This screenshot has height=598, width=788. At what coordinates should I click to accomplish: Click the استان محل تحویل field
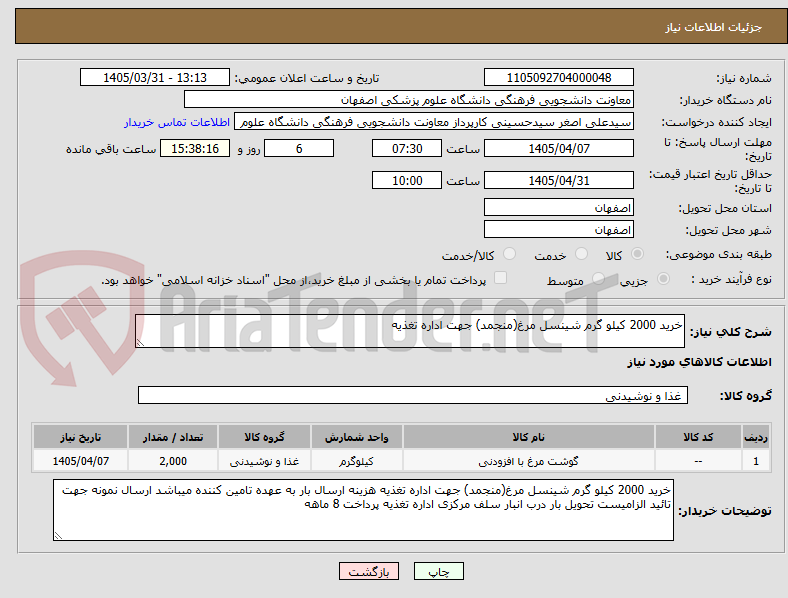pyautogui.click(x=558, y=208)
